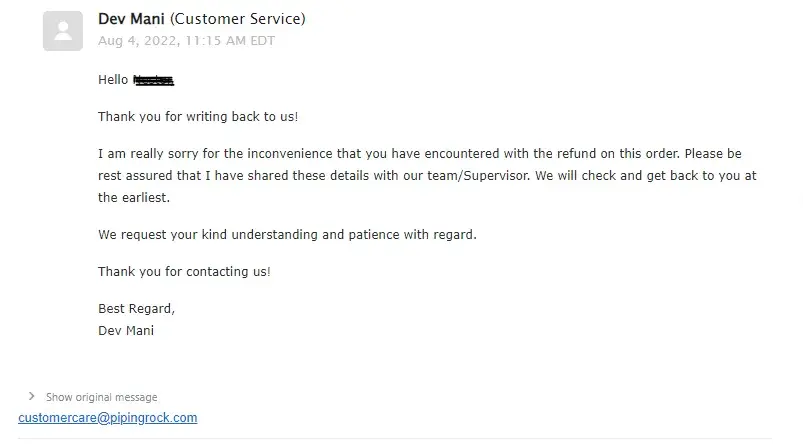Click the sender's avatar placeholder icon
The width and height of the screenshot is (803, 448).
point(63,30)
